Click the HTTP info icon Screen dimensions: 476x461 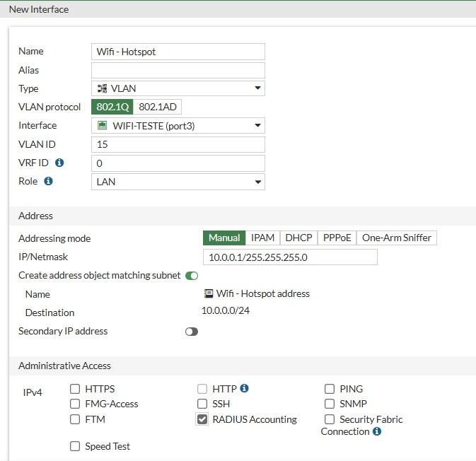(244, 388)
